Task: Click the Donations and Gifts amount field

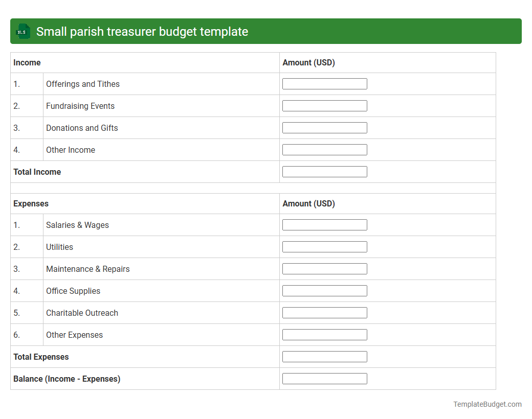Action: (x=324, y=127)
